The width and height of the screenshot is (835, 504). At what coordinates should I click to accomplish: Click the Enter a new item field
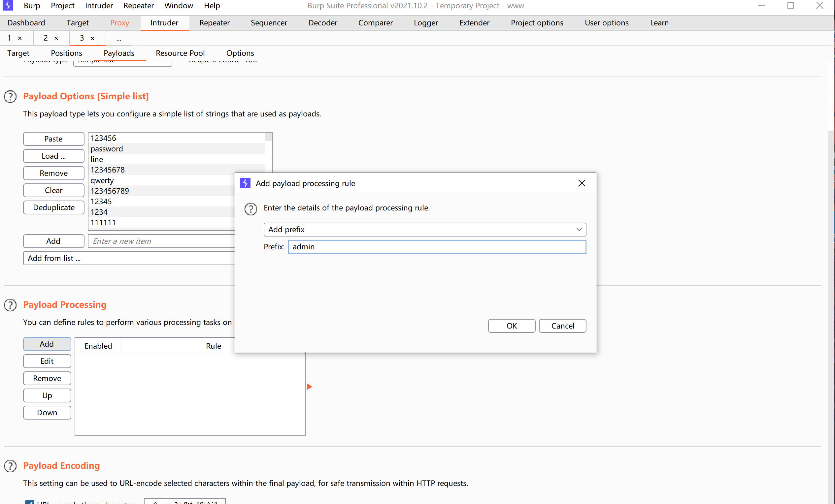pyautogui.click(x=161, y=241)
